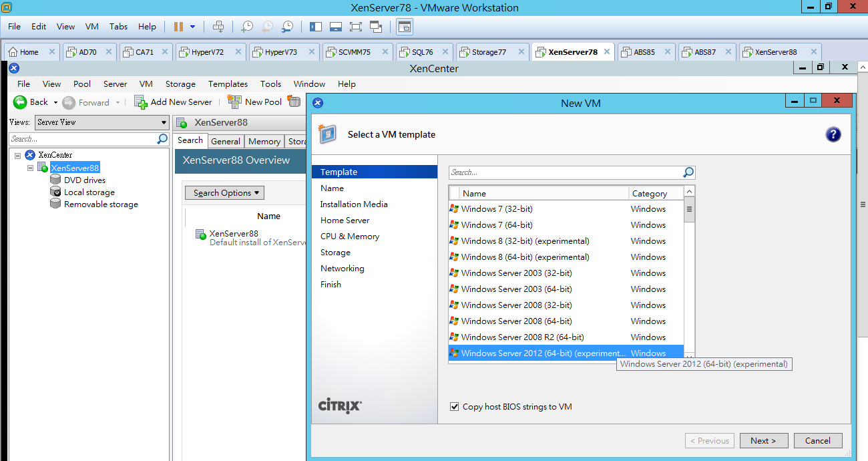Click Add New Server icon in XenCenter toolbar
The width and height of the screenshot is (868, 461).
140,102
